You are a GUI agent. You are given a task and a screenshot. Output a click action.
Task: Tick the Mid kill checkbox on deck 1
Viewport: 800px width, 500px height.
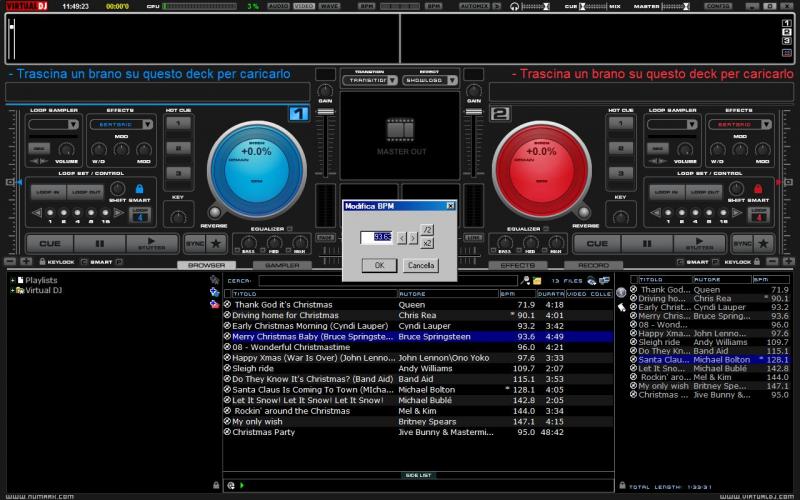coord(264,251)
